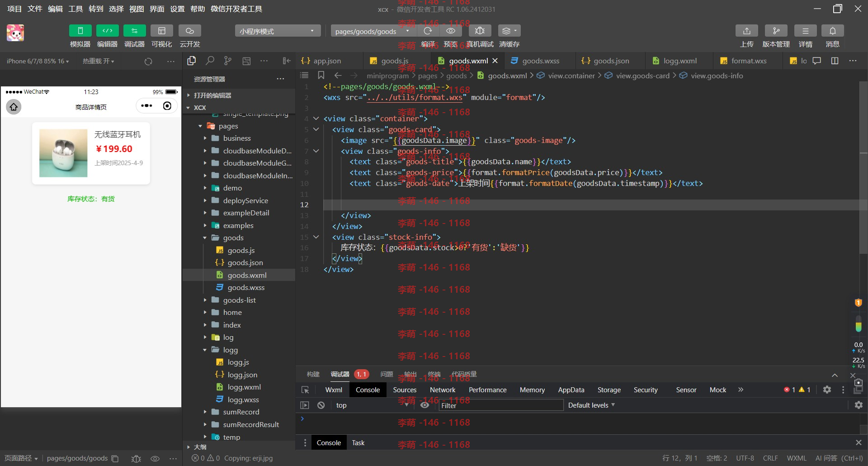Screen dimensions: 868x466
Task: Click console settings gear on filter row
Action: tap(859, 405)
